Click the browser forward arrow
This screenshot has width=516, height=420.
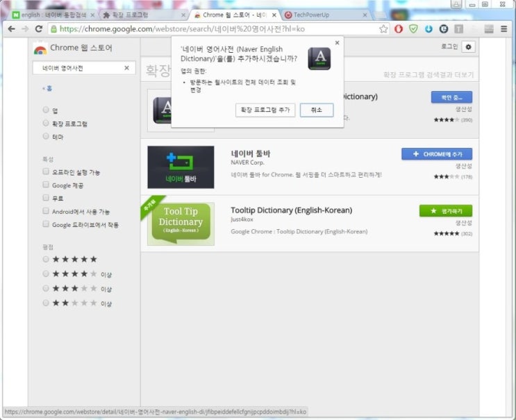pyautogui.click(x=25, y=29)
